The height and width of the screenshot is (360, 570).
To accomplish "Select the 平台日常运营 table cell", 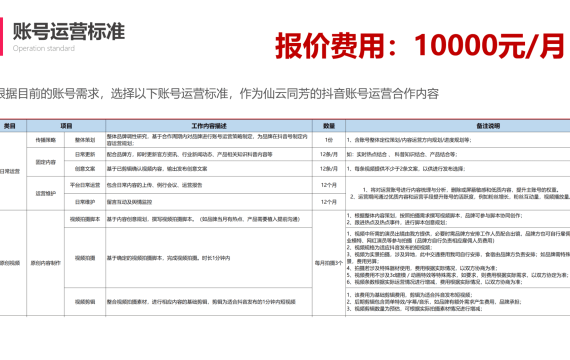I will tap(85, 185).
